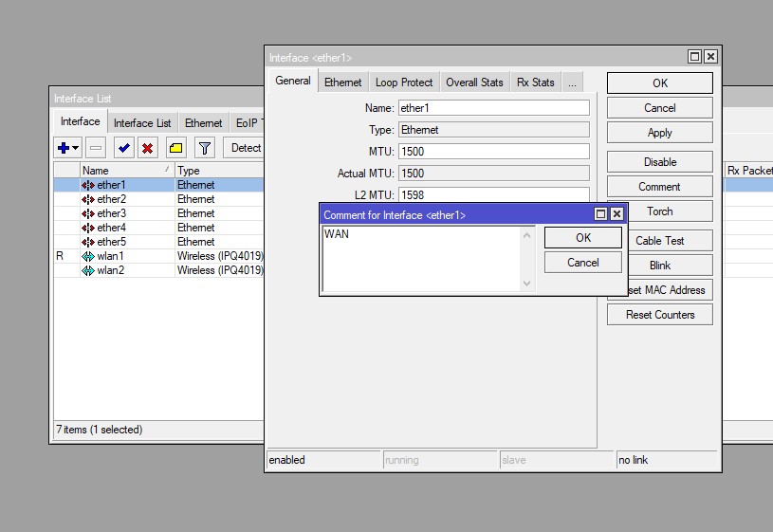
Task: Open the Add dropdown arrow beside plus
Action: (x=76, y=148)
